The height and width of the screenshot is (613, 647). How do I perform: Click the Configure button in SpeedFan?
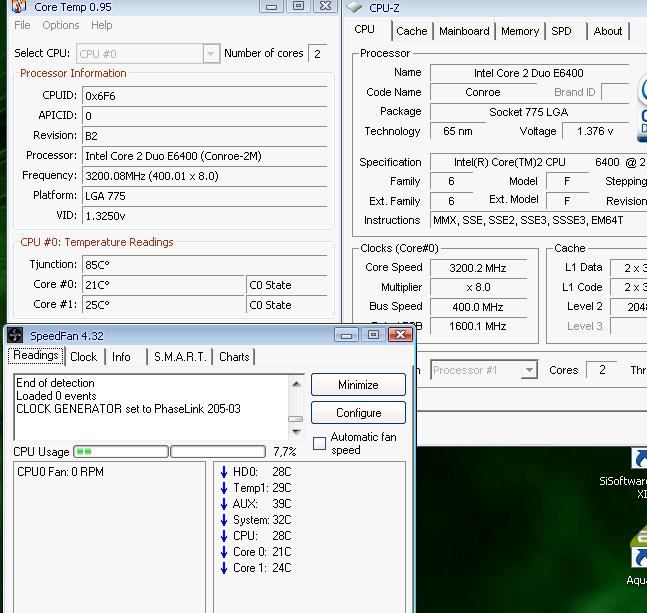pyautogui.click(x=358, y=413)
